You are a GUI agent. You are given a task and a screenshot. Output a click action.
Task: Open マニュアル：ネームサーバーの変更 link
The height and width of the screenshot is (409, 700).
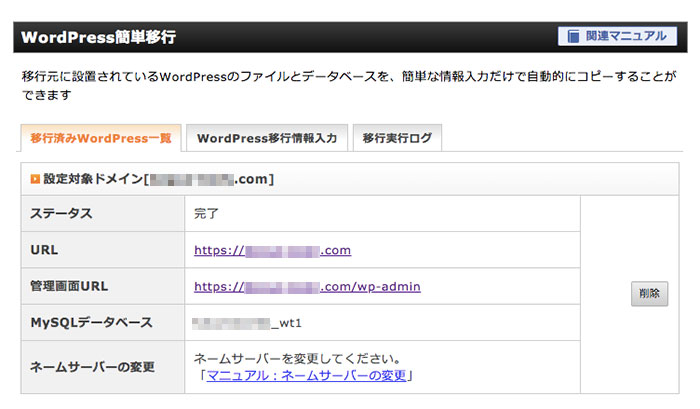[x=306, y=376]
